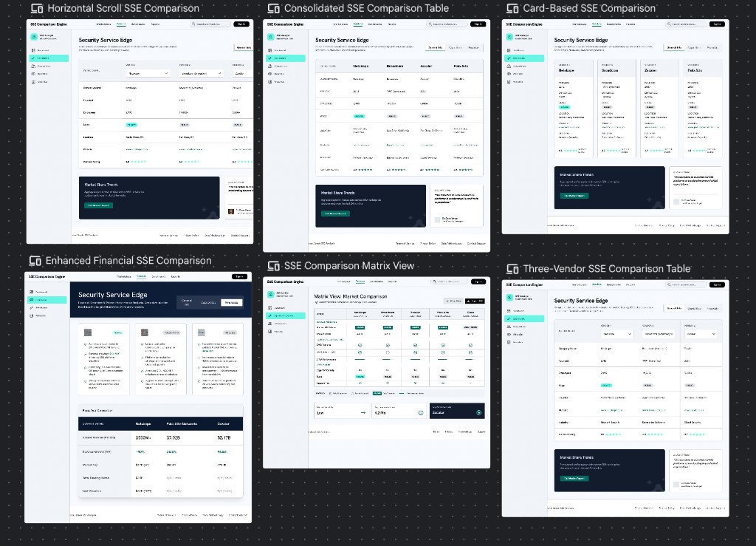Click first vendor website link in Horizontal Scroll table
Viewport: 756px width, 546px height.
pos(137,149)
